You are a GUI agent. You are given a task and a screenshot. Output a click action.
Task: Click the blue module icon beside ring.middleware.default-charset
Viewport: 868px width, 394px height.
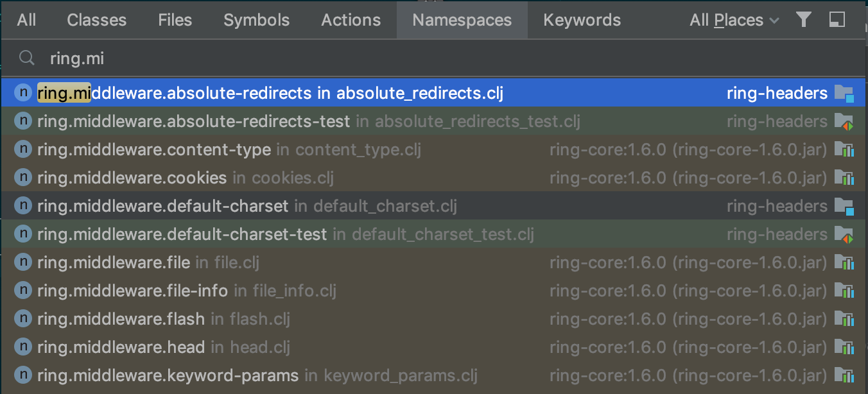click(847, 205)
